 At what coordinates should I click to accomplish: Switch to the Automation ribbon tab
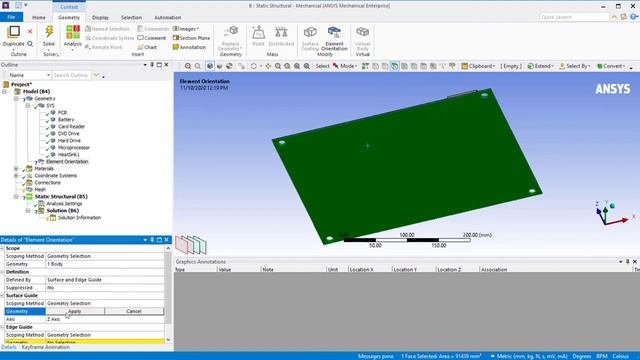click(168, 18)
